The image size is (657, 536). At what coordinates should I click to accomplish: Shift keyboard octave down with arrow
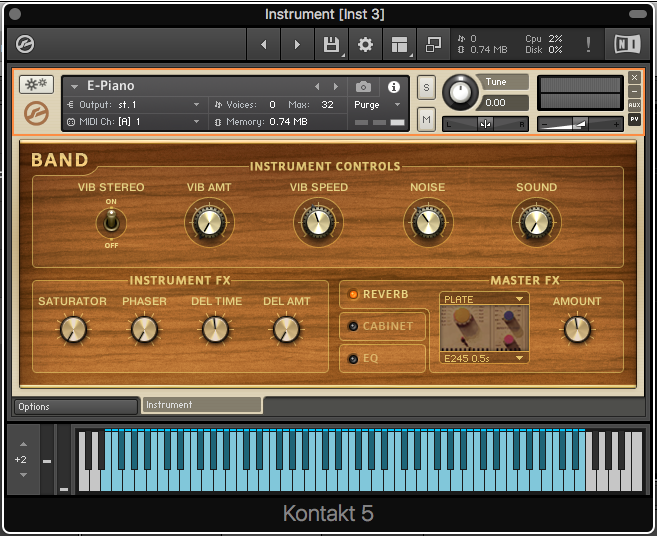pos(23,475)
